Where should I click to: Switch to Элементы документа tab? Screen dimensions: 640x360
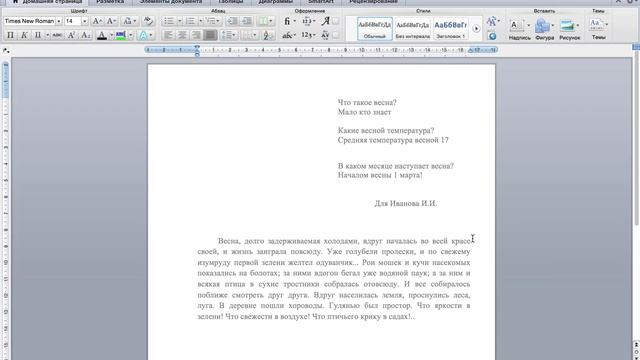(x=171, y=2)
